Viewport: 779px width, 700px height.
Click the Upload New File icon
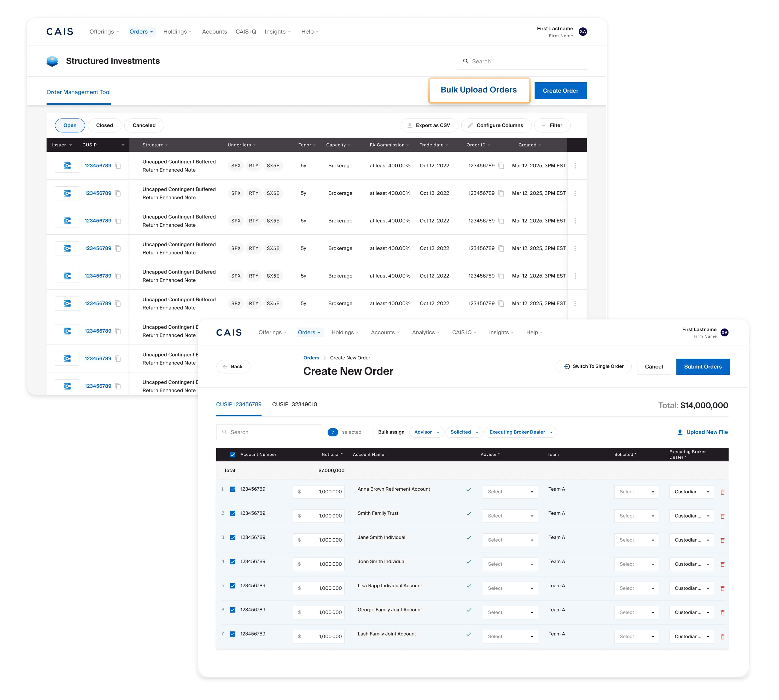click(x=680, y=432)
